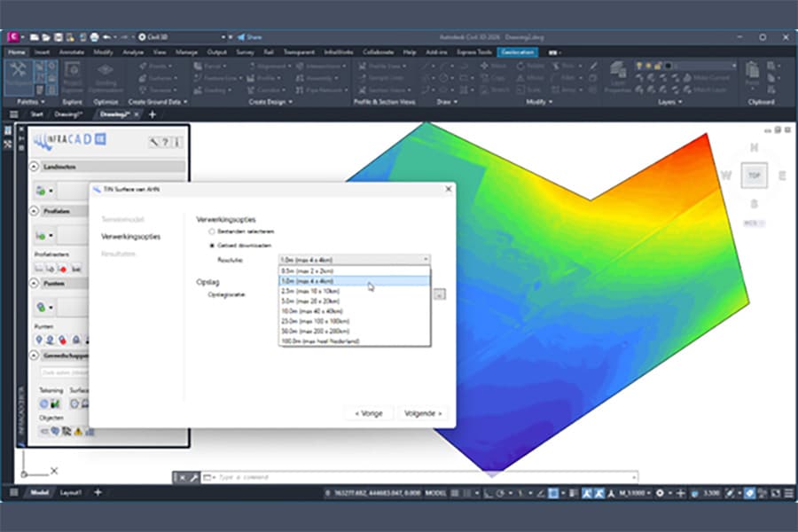
Task: Click the Civil 3D application menu logo
Action: point(13,36)
